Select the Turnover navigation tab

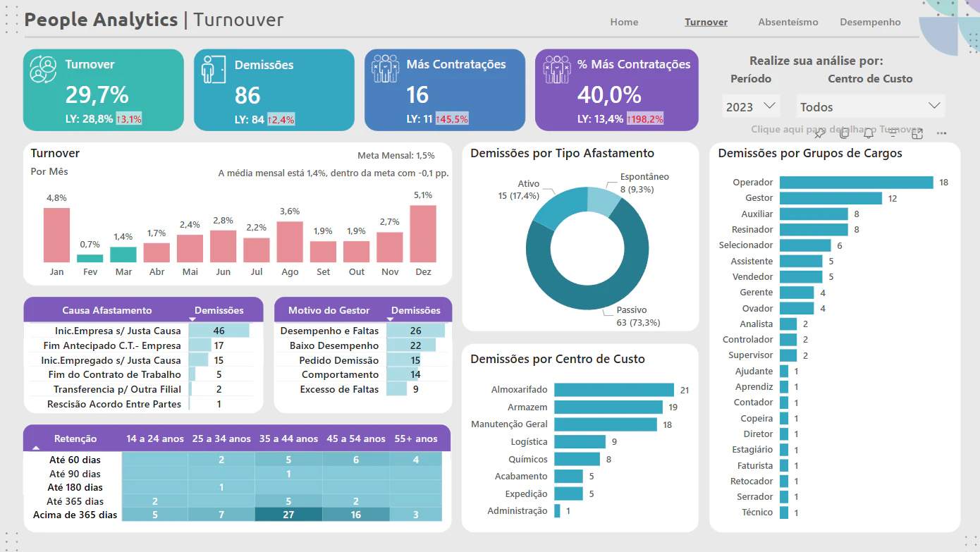706,22
